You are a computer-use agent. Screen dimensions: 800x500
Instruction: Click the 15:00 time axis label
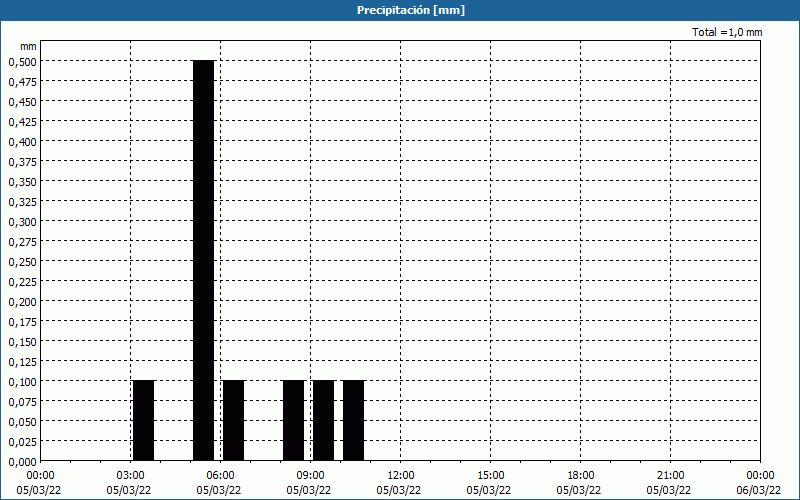[490, 476]
